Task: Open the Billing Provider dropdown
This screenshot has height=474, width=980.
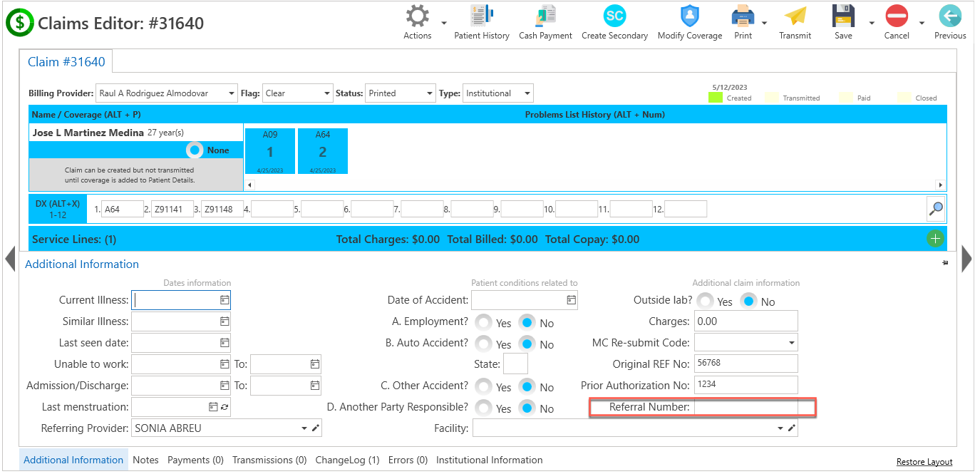Action: click(232, 93)
